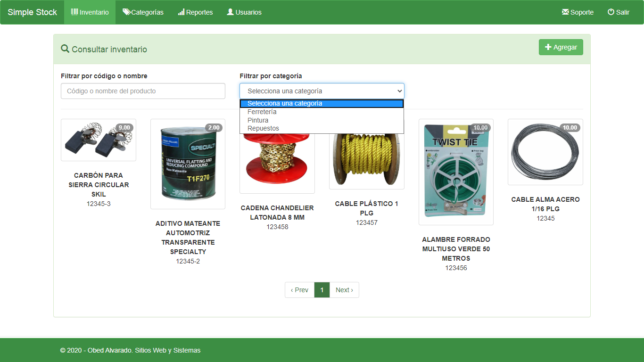Click the tags icon beside Categorías
Screen dimensions: 644x362
[126, 12]
